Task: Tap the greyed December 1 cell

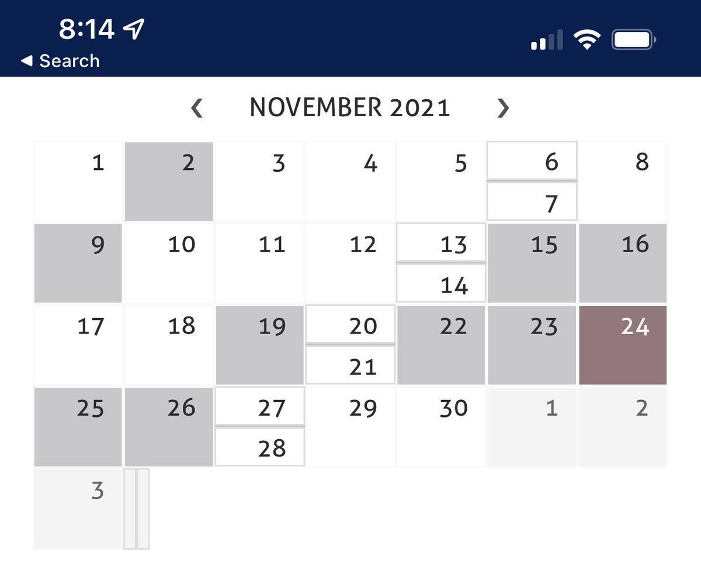Action: 532,427
